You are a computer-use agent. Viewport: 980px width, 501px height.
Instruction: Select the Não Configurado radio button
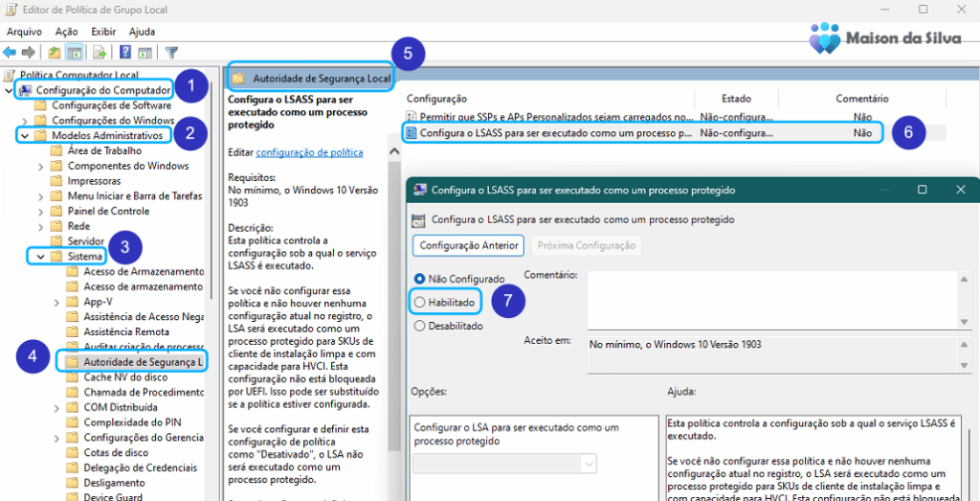pyautogui.click(x=419, y=278)
